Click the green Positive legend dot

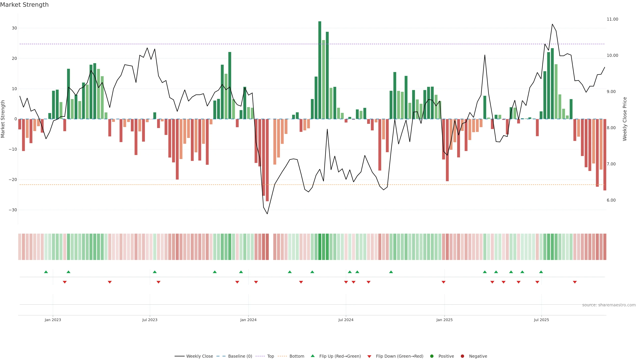[432, 356]
